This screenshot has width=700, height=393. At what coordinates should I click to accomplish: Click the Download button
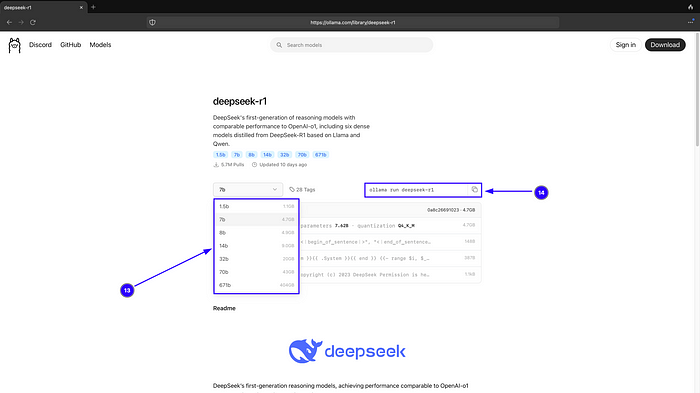coord(665,45)
